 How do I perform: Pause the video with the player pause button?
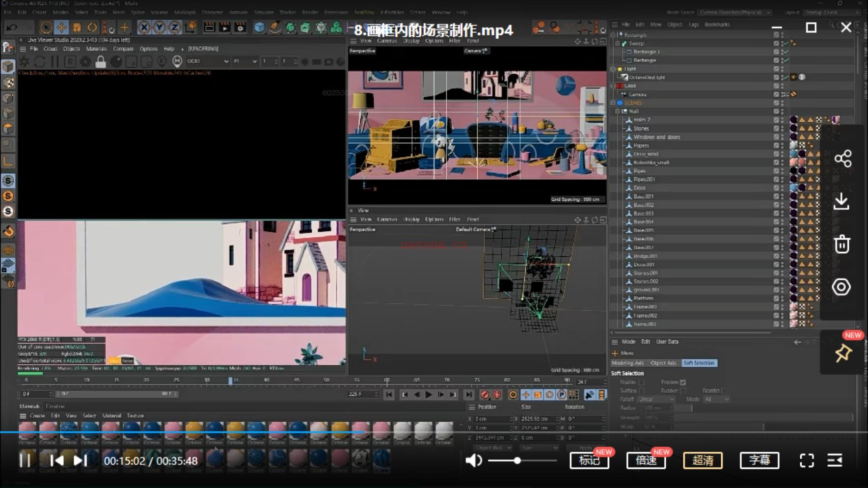coord(25,461)
